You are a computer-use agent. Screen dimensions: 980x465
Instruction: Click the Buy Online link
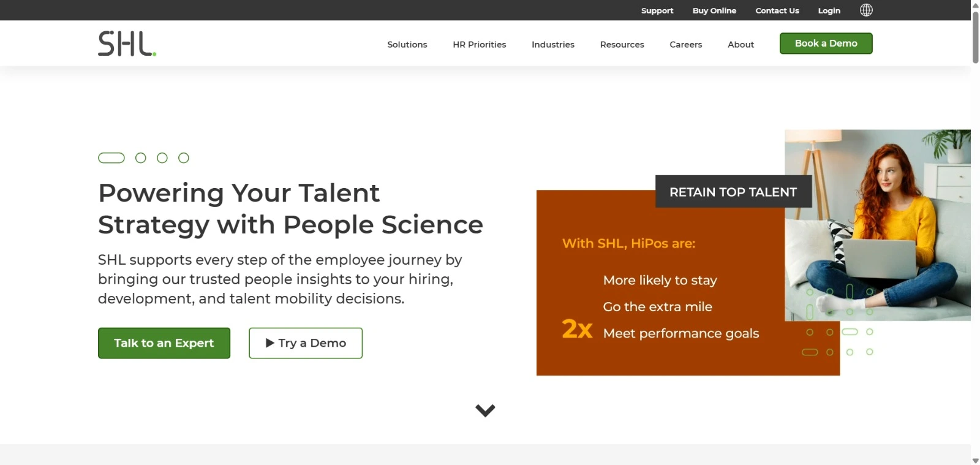tap(714, 10)
